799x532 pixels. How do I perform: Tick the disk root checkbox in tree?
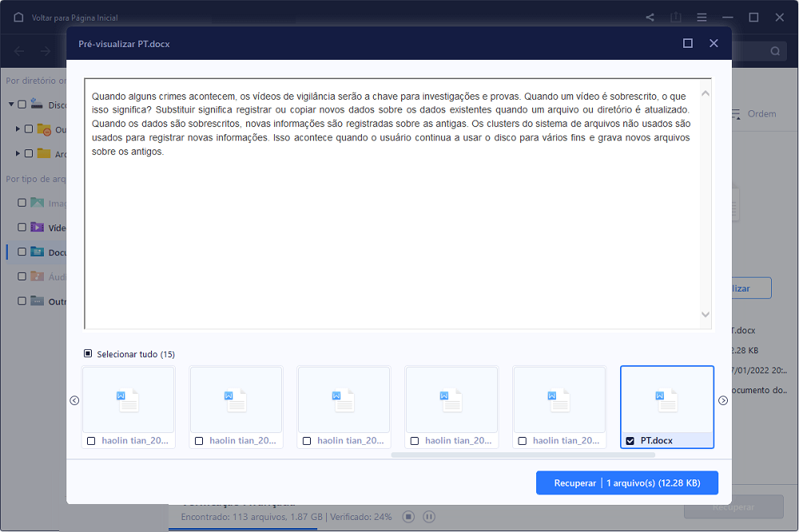point(22,105)
